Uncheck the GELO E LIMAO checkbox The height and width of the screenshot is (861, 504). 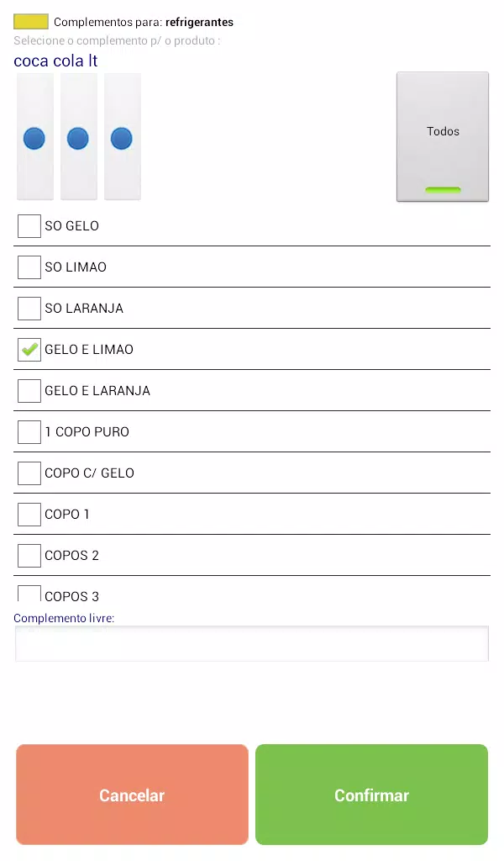tap(29, 349)
